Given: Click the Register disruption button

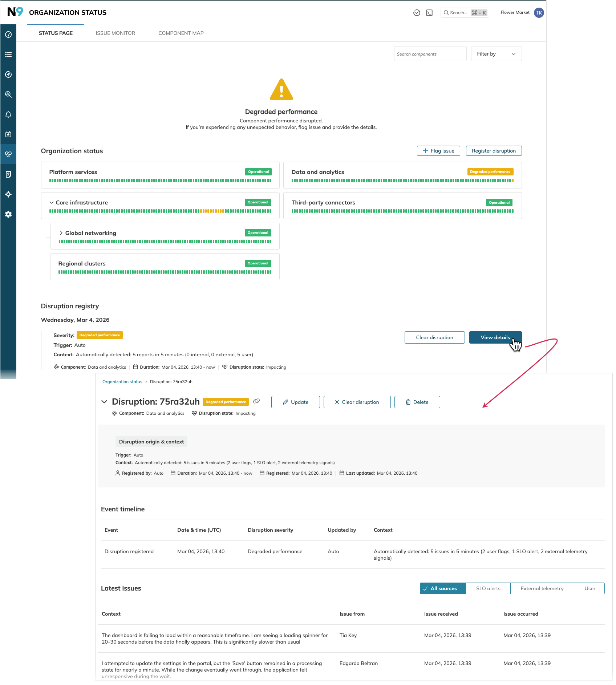Looking at the screenshot, I should (494, 151).
